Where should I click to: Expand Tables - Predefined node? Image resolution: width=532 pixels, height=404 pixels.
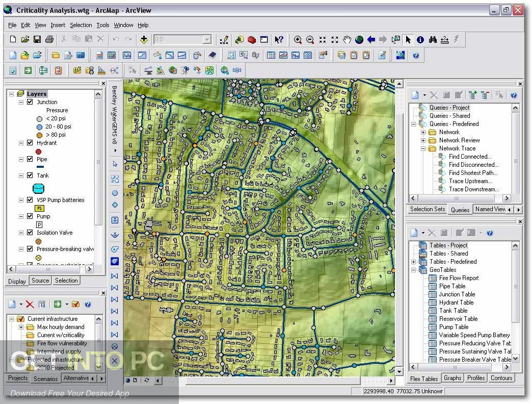(414, 262)
